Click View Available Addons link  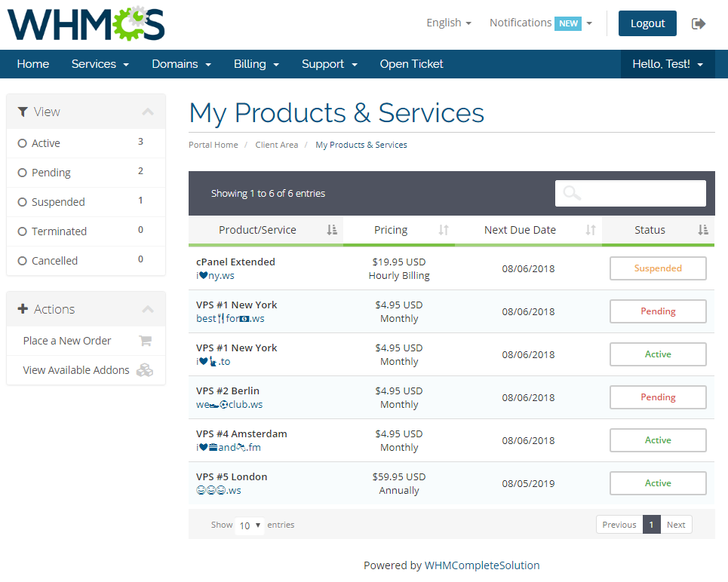76,370
